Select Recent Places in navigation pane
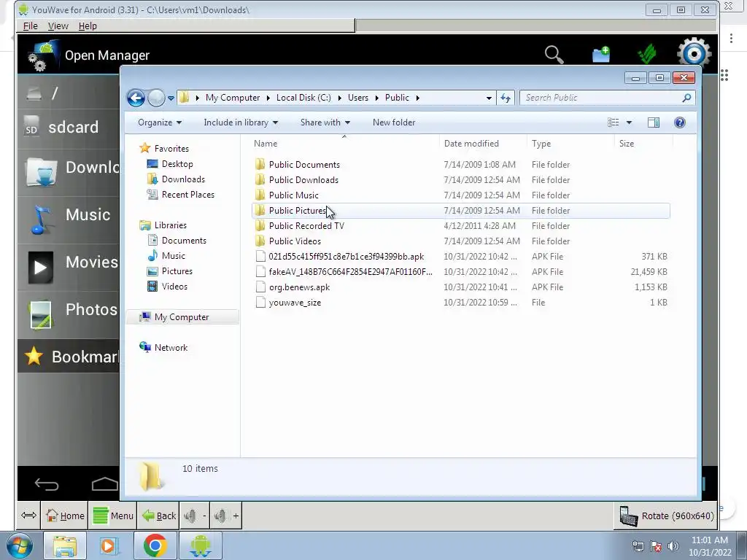747x560 pixels. coord(187,194)
